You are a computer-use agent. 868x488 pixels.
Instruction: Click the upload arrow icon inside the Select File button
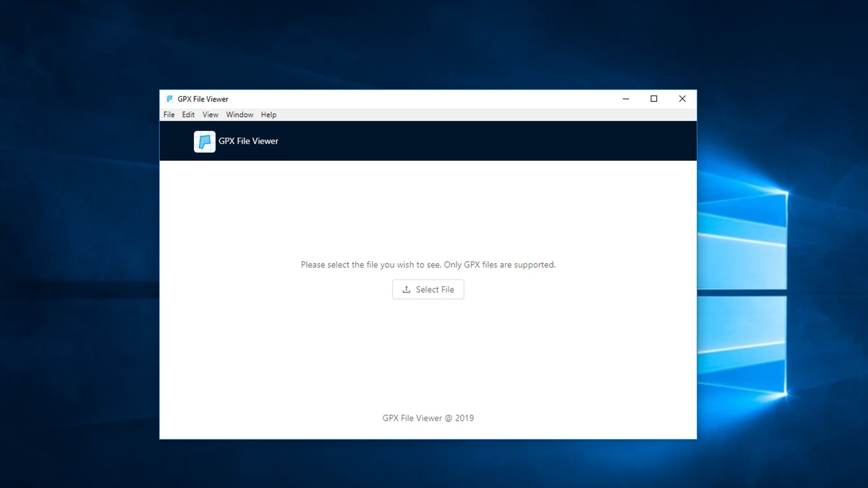click(x=406, y=290)
